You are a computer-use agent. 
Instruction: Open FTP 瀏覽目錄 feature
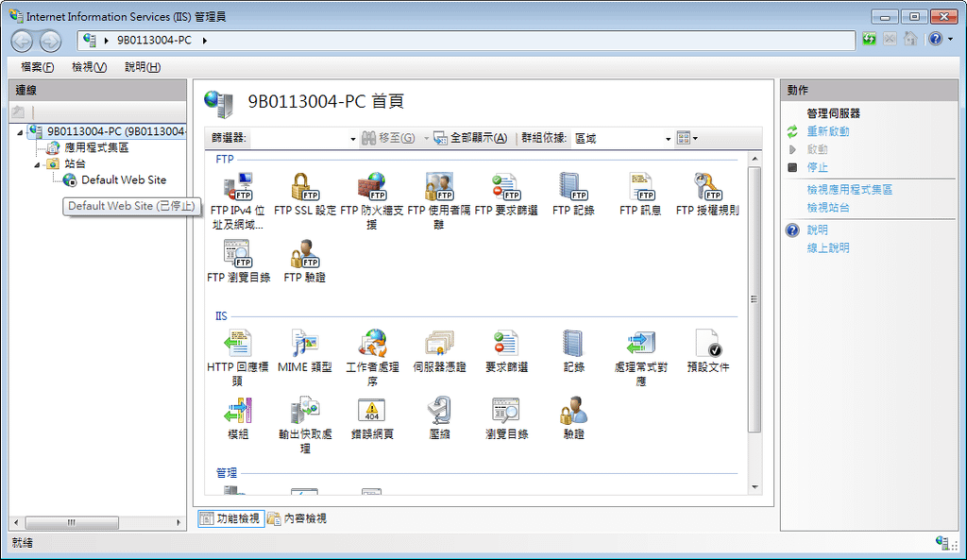pos(238,262)
